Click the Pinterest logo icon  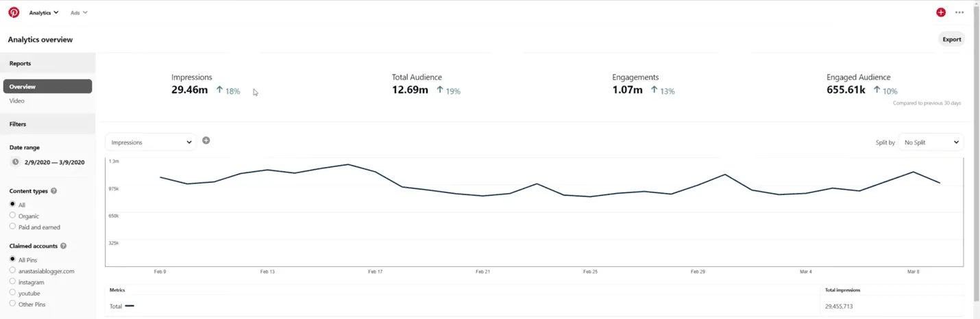(x=14, y=12)
